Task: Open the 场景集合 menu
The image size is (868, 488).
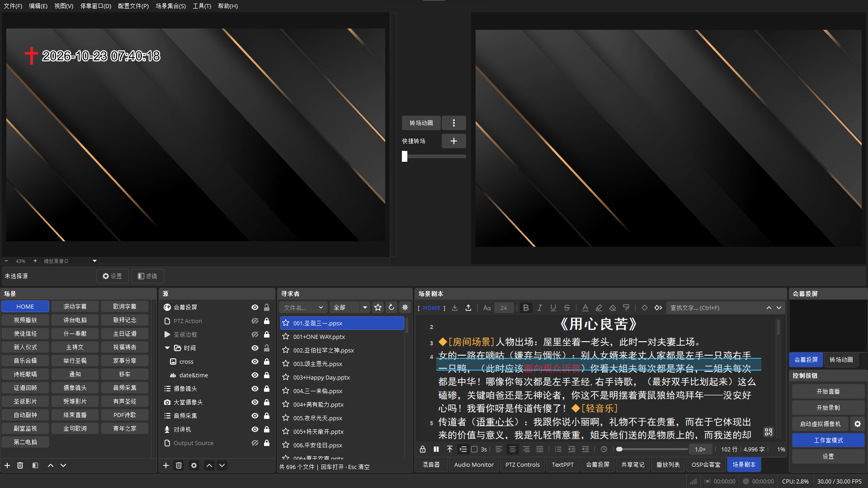Action: click(x=170, y=6)
